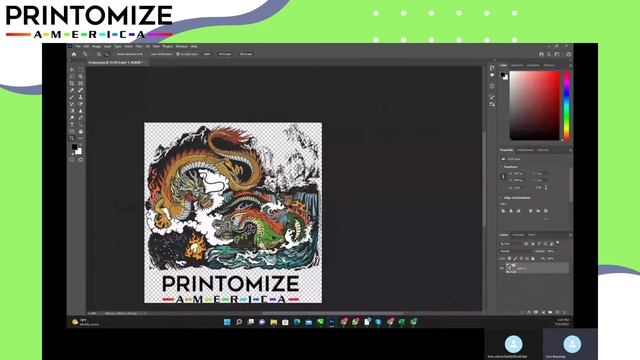Open the Window menu
This screenshot has width=640, height=360.
182,46
